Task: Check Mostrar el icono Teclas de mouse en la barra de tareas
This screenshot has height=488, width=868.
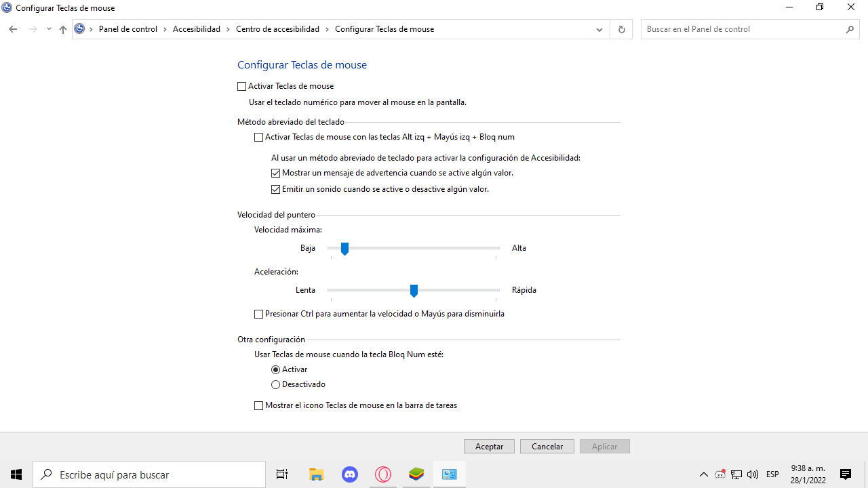Action: [x=258, y=405]
